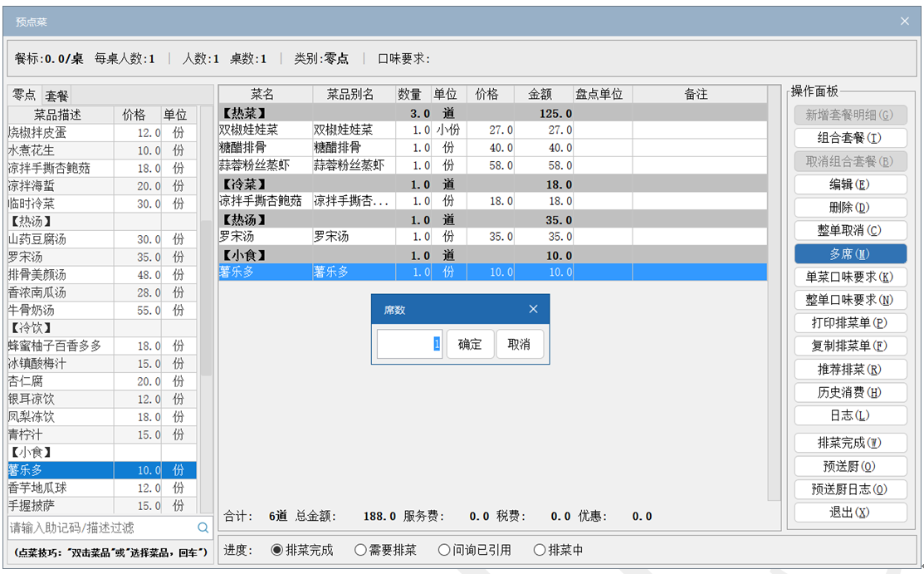Click 退出(X) to exit
Image resolution: width=924 pixels, height=574 pixels.
850,512
